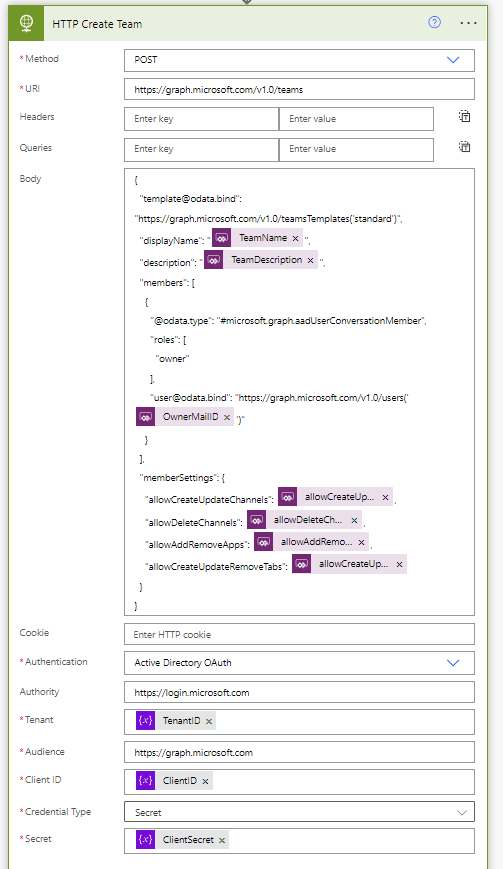Screen dimensions: 503x869
Task: Edit the Audience field
Action: pos(299,752)
